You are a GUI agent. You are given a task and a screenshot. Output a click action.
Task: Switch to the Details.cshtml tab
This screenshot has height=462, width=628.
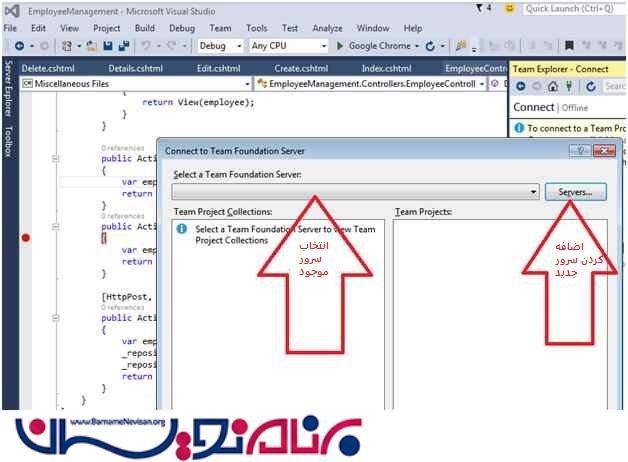tap(134, 68)
